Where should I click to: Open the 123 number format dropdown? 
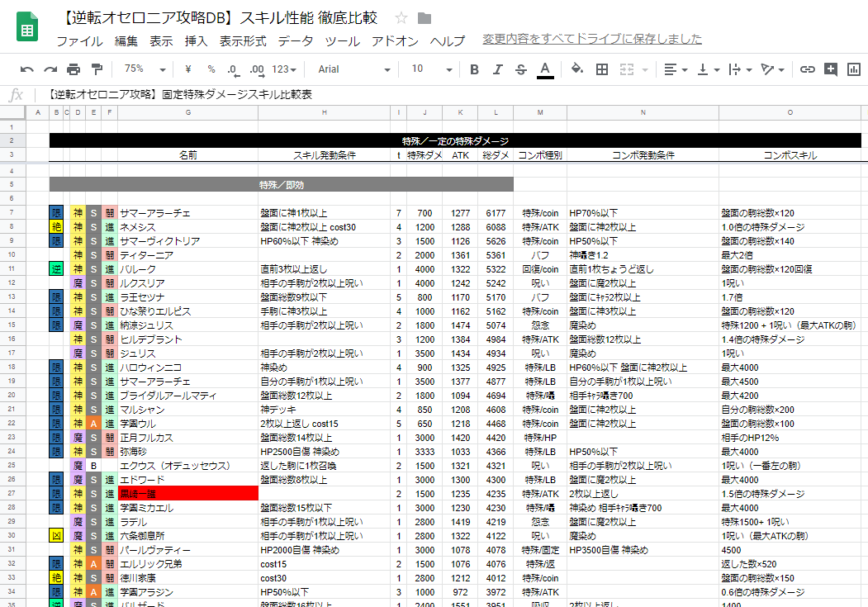284,69
